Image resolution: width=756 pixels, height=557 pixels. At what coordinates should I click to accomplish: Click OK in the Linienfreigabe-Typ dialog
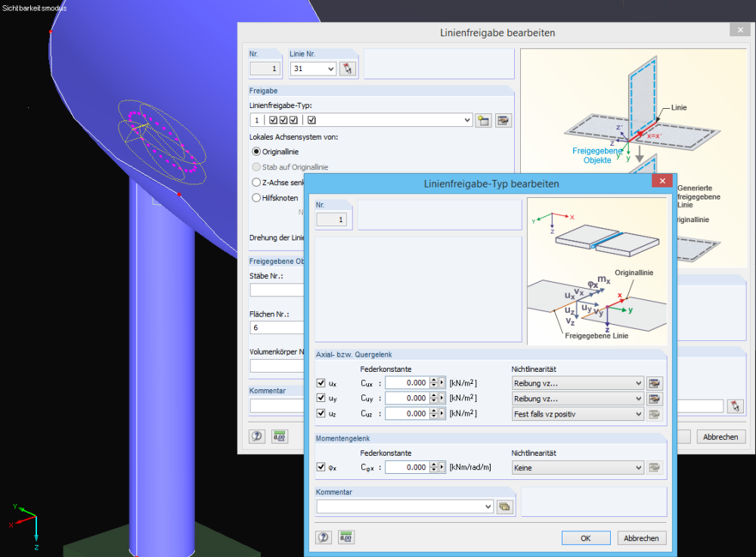tap(586, 538)
